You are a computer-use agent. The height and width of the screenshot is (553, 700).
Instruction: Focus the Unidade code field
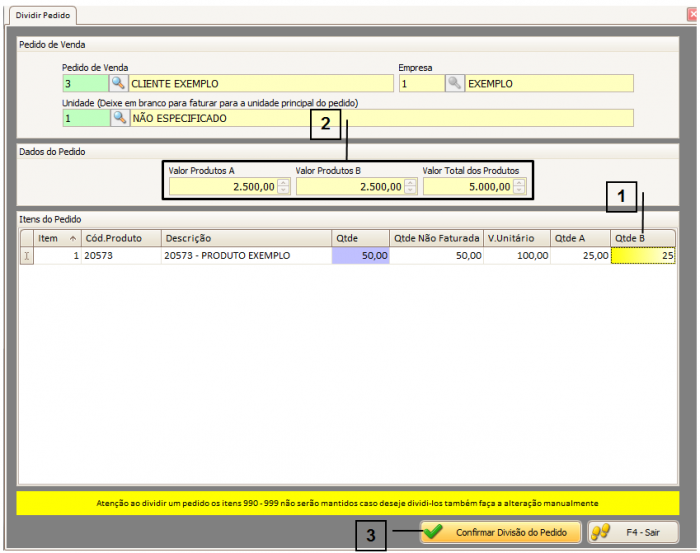click(x=84, y=118)
